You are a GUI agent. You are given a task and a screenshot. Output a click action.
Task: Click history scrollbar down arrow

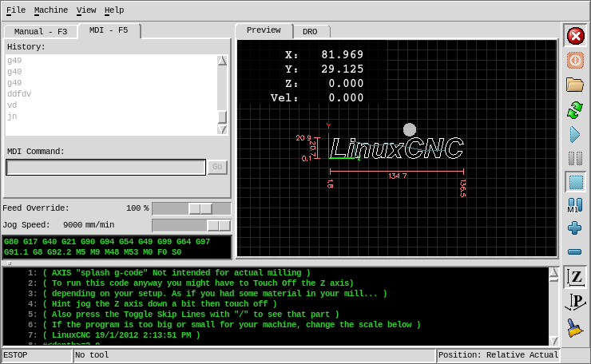[x=222, y=129]
